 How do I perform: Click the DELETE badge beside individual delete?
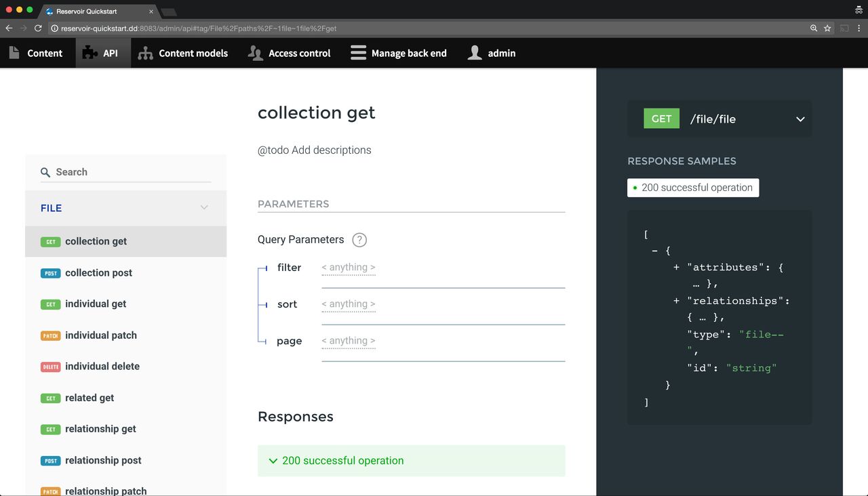(x=50, y=367)
